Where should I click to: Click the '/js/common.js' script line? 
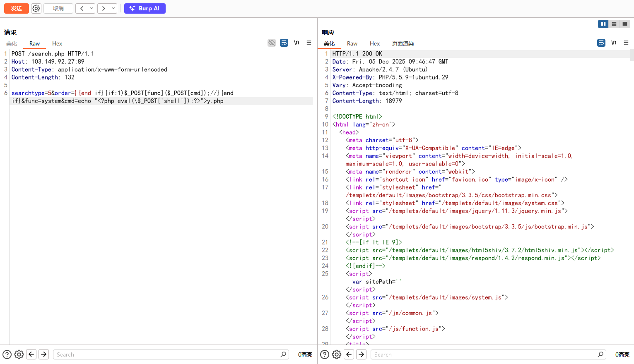click(x=392, y=313)
